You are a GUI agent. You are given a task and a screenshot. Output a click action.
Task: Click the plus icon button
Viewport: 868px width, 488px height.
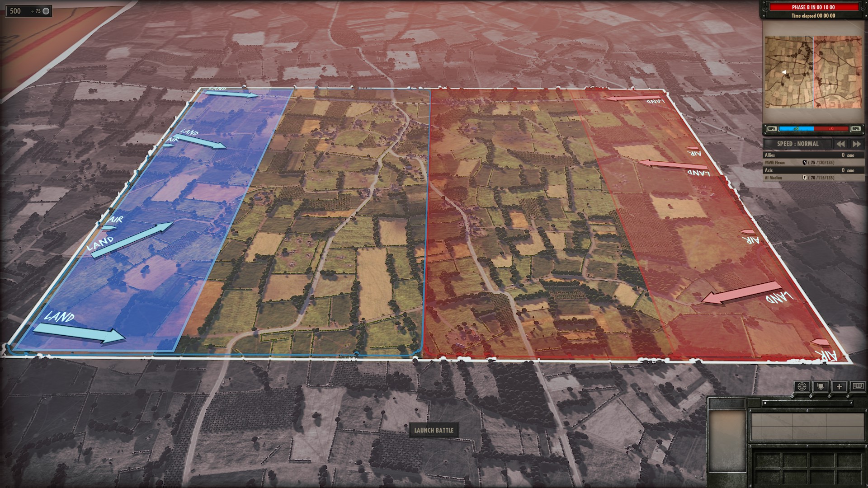(839, 386)
